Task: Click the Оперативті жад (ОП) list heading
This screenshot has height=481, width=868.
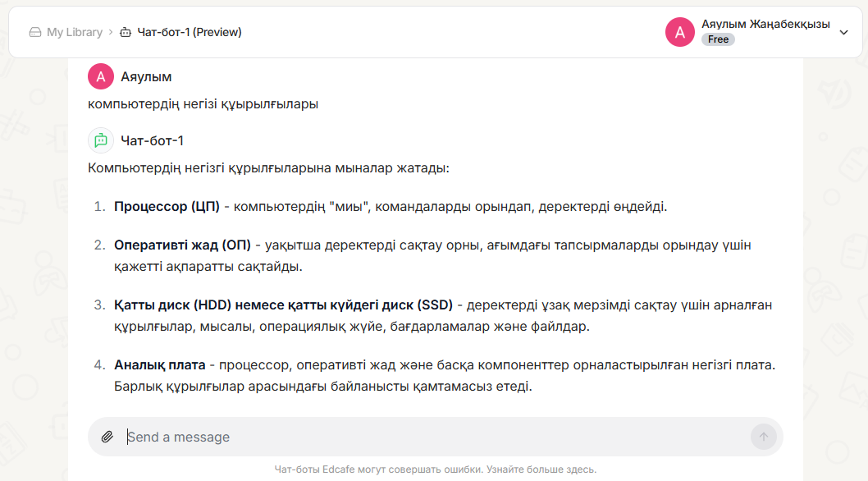Action: [183, 245]
